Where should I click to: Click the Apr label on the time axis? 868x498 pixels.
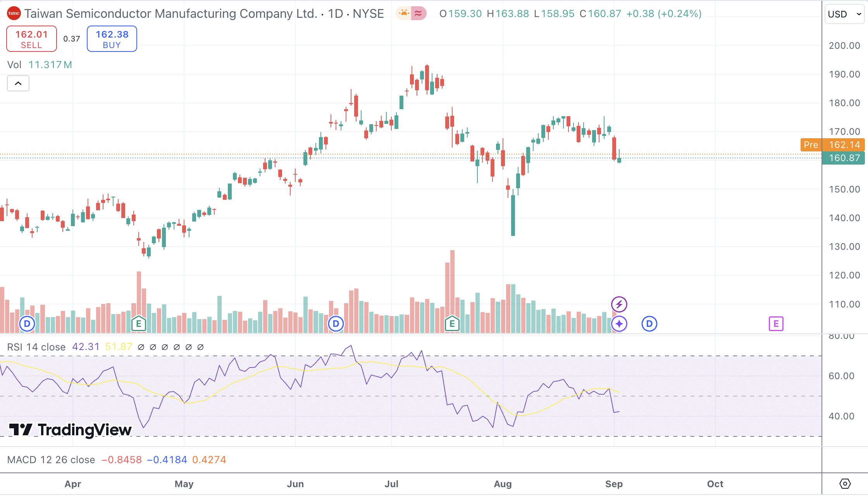pos(73,484)
